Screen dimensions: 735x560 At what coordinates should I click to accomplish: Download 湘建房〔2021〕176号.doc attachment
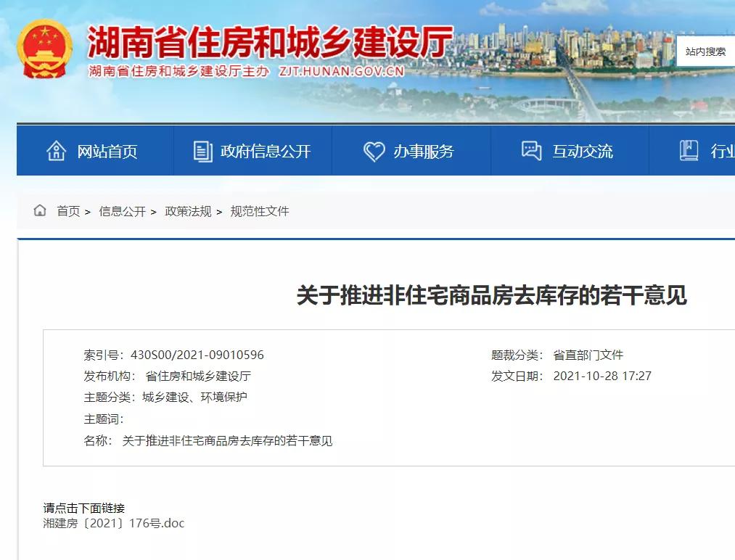[x=114, y=523]
